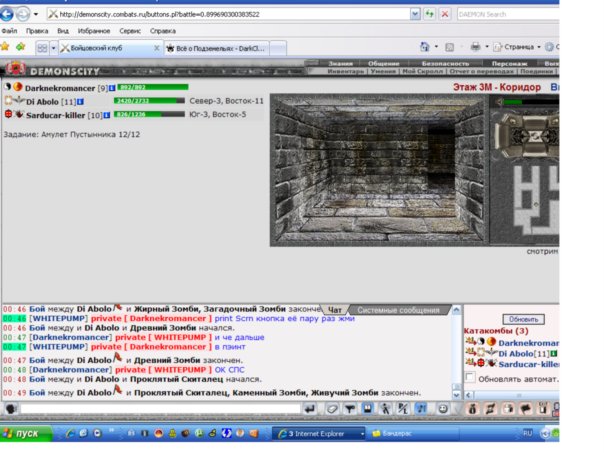Open the Безопасность game menu

click(445, 64)
